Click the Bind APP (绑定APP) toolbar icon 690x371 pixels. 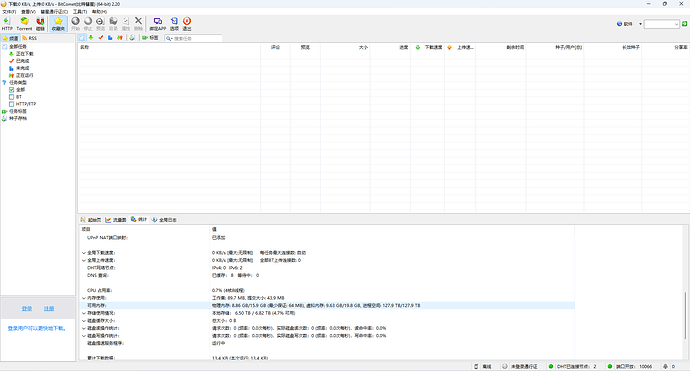158,24
